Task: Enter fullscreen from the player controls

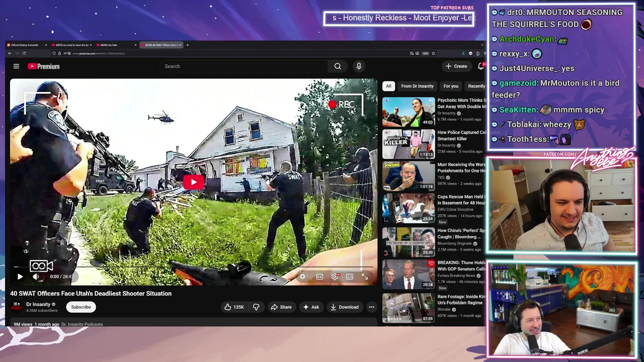Action: click(365, 277)
